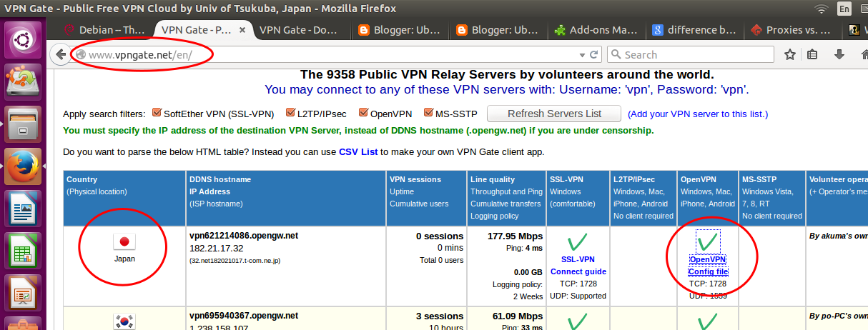Open the Wi-Fi network indicator
The image size is (868, 330).
[822, 9]
